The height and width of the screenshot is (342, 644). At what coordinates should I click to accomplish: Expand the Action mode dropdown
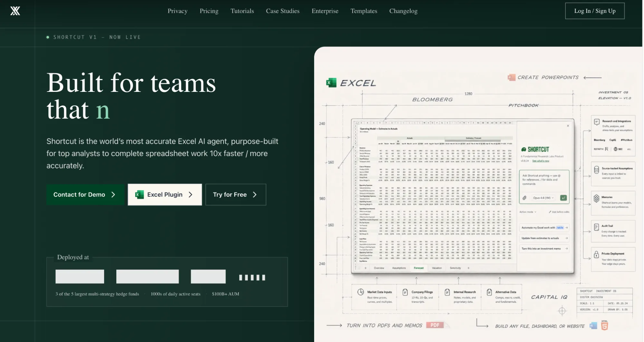coord(528,212)
